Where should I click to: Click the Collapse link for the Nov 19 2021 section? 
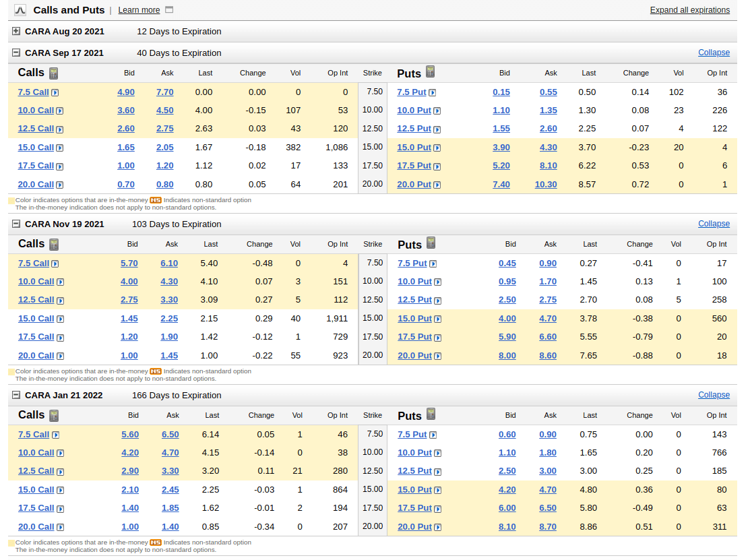[714, 224]
